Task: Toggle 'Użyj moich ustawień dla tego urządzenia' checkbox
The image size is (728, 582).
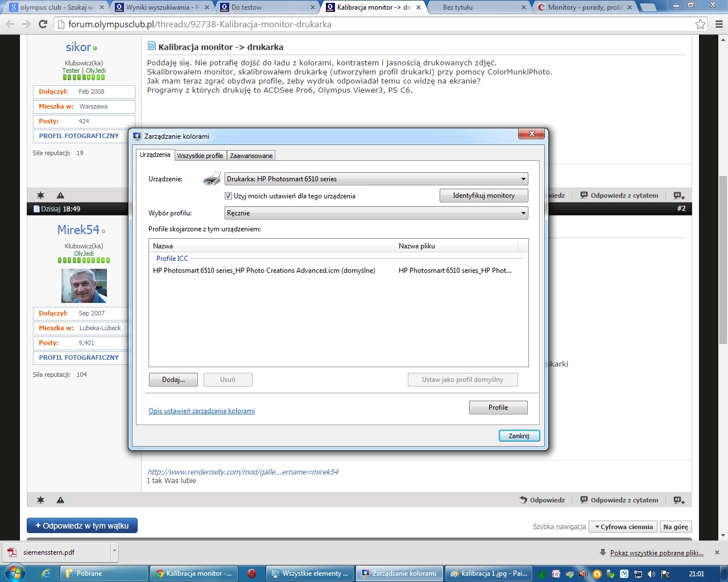Action: click(229, 196)
